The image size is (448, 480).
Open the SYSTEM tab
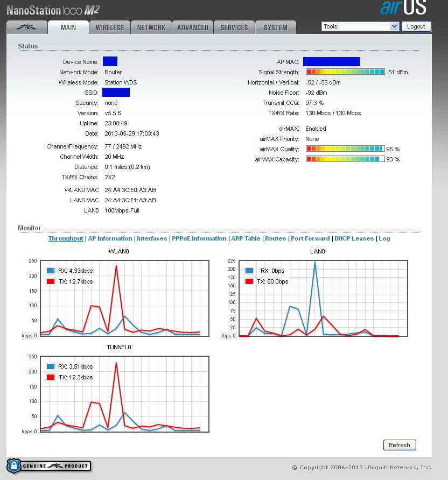click(276, 27)
